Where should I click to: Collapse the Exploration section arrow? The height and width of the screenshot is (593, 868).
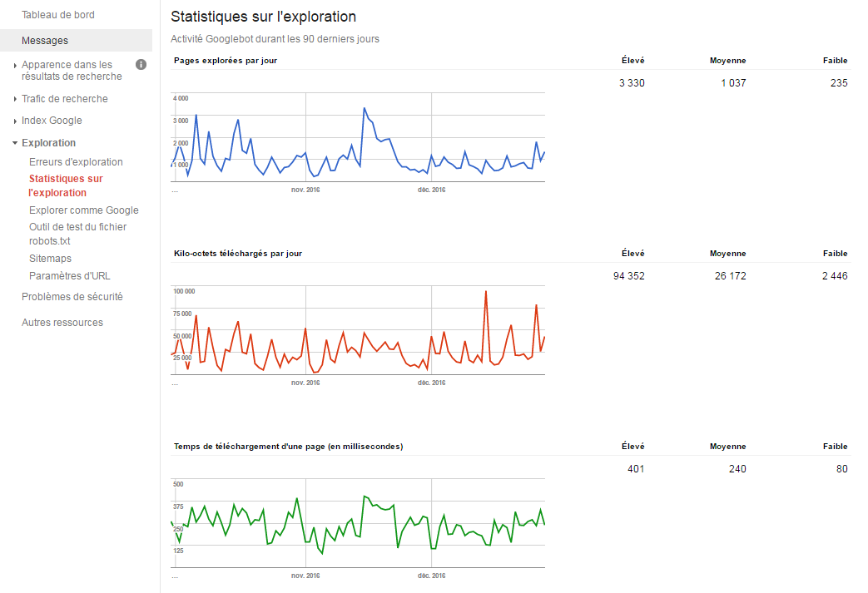[x=15, y=143]
